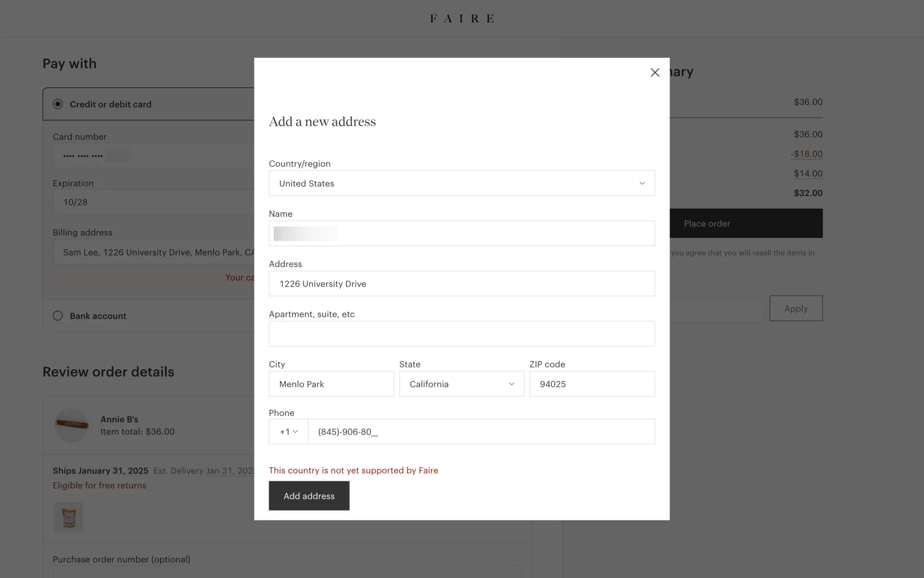Edit the Address field with 1226 University Drive
The height and width of the screenshot is (578, 924).
(x=461, y=284)
